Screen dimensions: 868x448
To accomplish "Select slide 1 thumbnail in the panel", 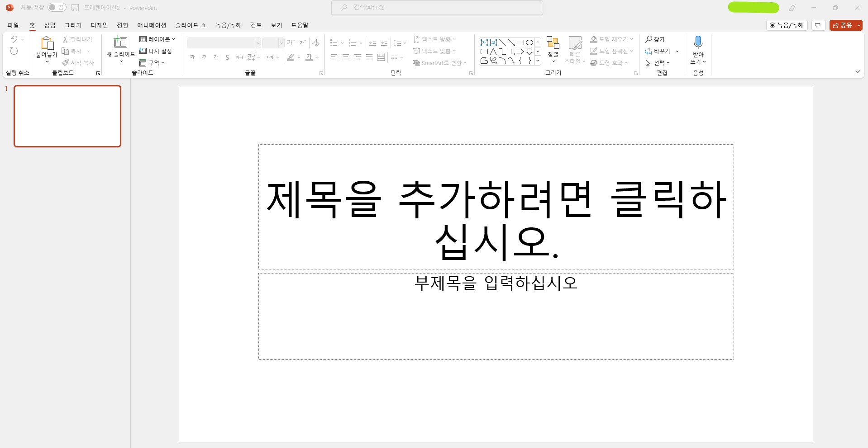I will coord(67,116).
